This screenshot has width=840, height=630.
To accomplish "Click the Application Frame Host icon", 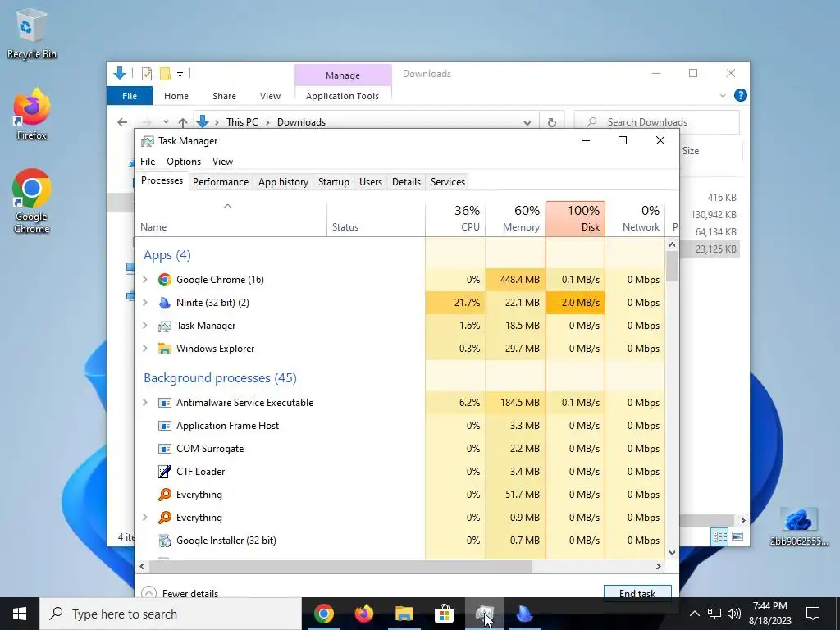I will [164, 426].
